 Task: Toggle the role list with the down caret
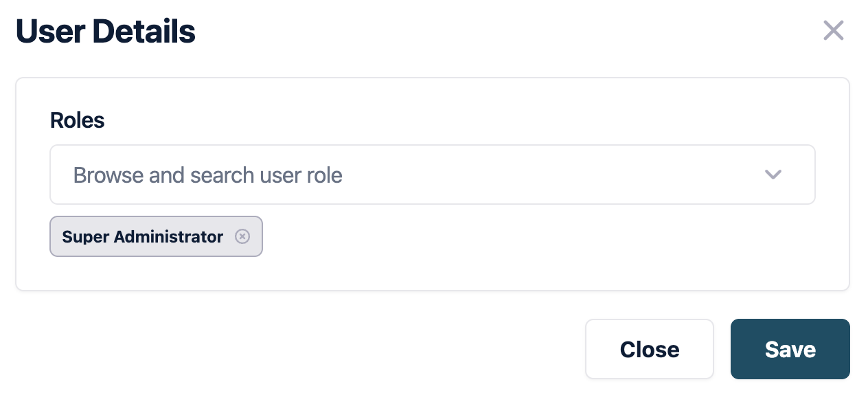[773, 175]
